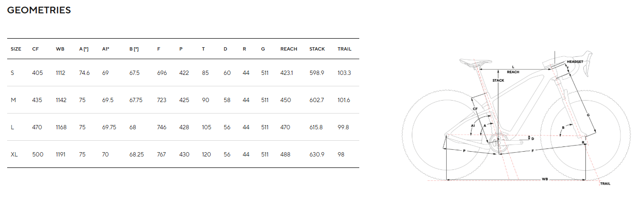Click the STACK label in bike diagram

498,80
